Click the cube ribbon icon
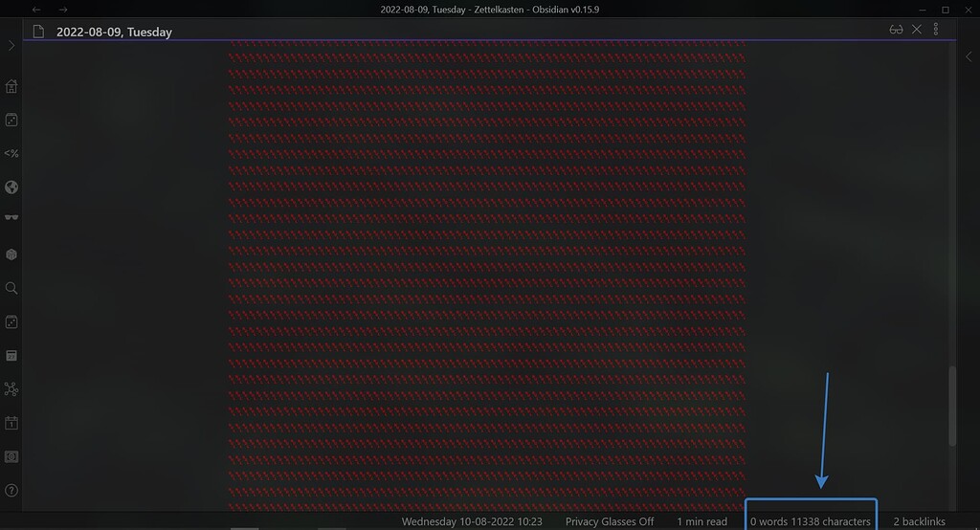 11,254
